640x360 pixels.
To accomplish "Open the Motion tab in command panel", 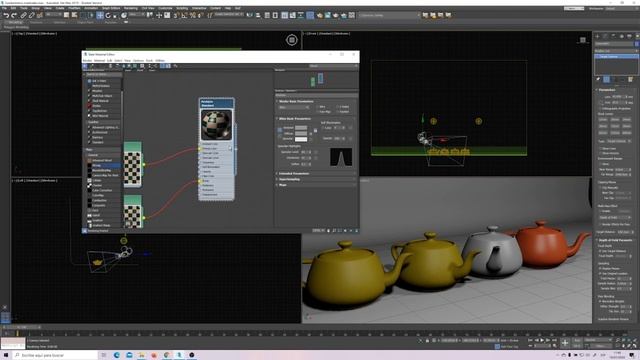I will coord(622,36).
